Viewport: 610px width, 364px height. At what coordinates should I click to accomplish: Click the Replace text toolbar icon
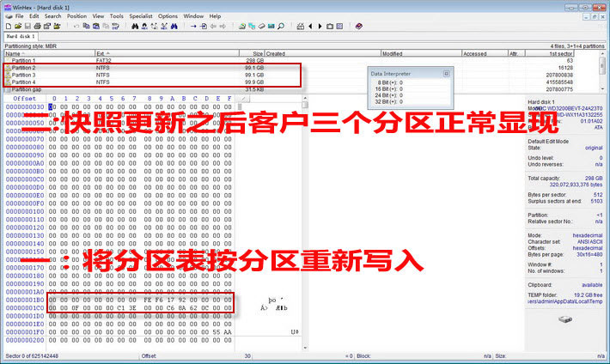[155, 26]
